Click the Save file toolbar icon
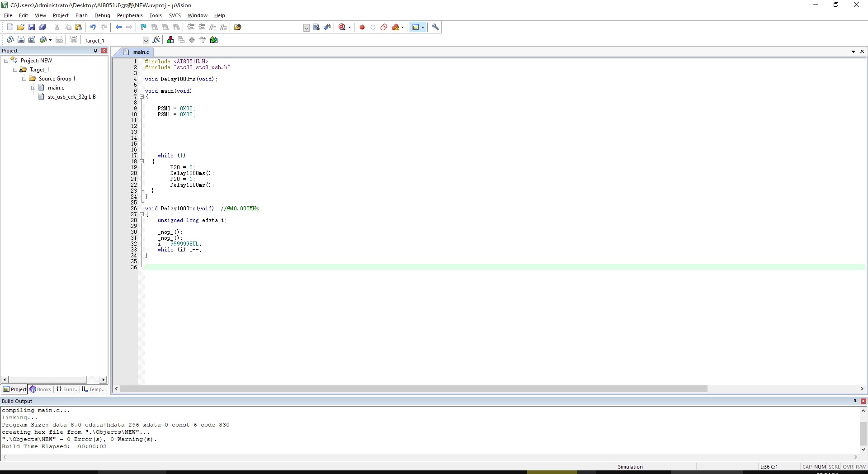 pos(32,27)
